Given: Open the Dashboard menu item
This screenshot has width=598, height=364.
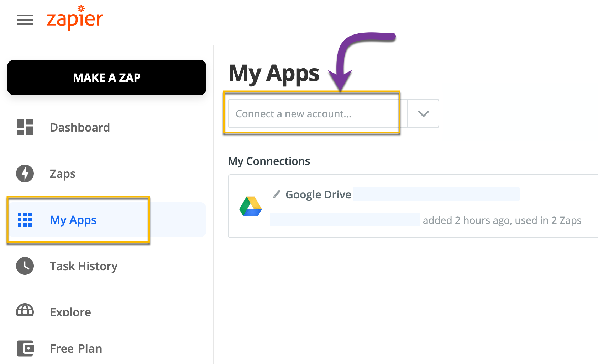Looking at the screenshot, I should pyautogui.click(x=80, y=127).
